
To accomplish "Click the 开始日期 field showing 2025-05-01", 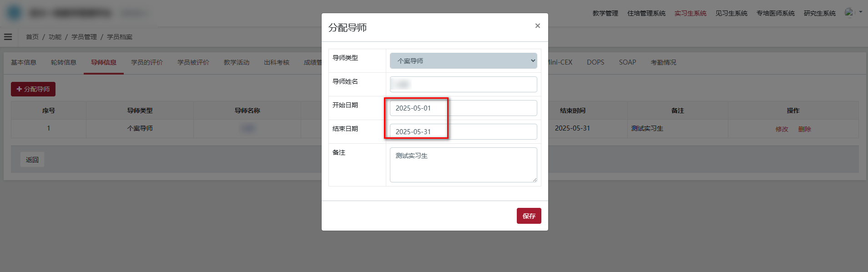I will (463, 108).
